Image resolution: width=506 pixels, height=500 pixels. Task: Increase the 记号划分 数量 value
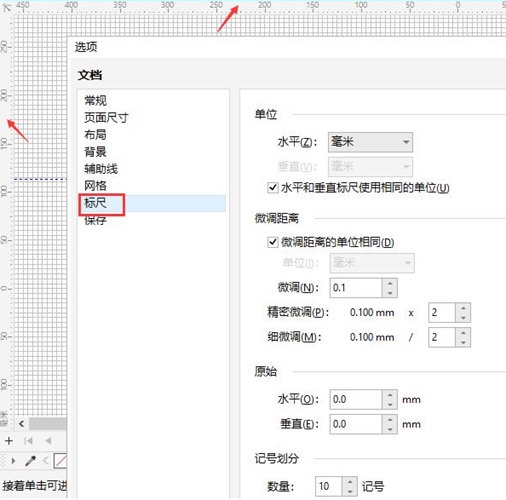[350, 481]
